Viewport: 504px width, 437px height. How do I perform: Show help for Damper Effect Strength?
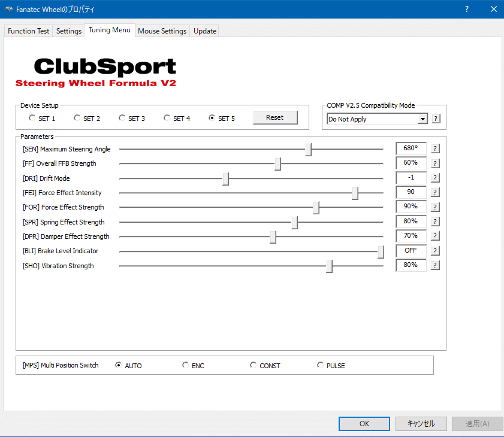pyautogui.click(x=435, y=236)
